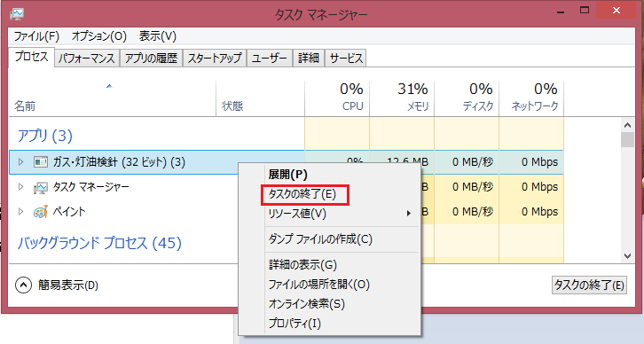Viewport: 644px width, 344px height.
Task: Open the リソース値(V) submenu arrow
Action: coord(409,214)
